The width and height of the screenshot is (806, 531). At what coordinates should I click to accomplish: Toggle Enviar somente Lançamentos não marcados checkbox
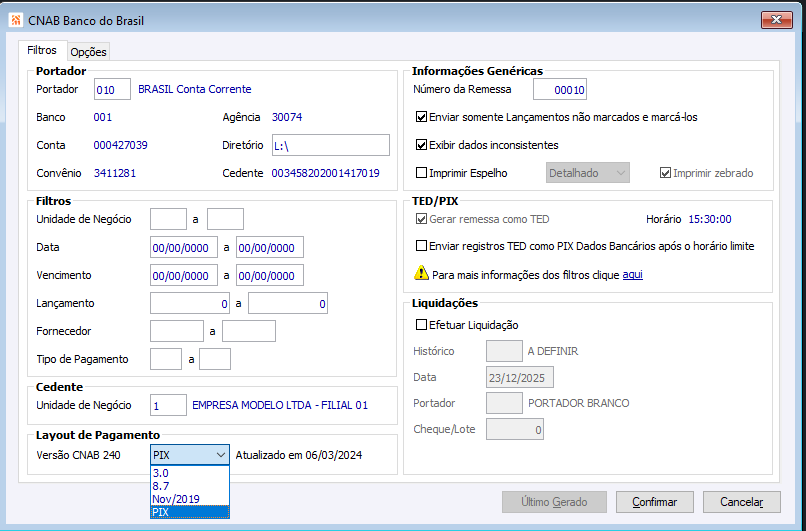point(421,117)
